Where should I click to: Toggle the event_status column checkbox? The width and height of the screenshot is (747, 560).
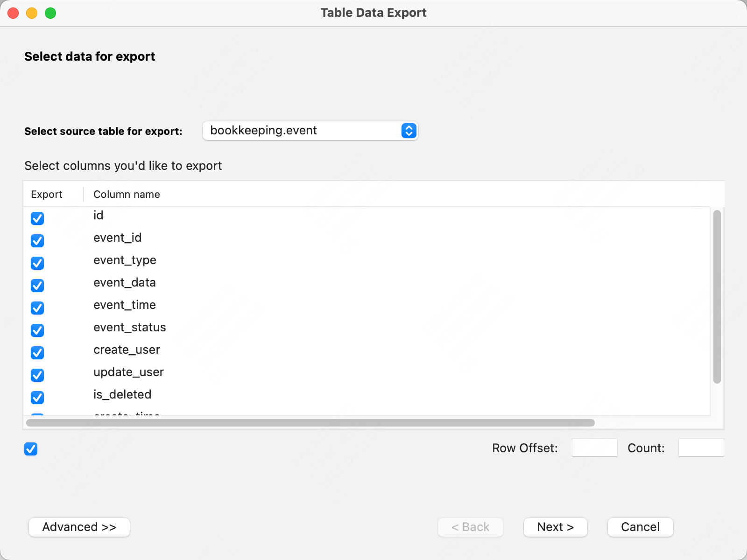37,330
